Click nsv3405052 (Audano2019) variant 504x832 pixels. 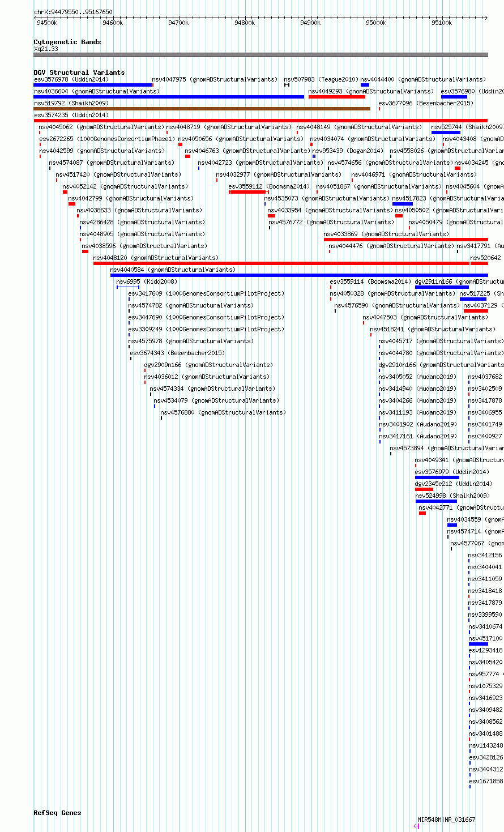417,377
